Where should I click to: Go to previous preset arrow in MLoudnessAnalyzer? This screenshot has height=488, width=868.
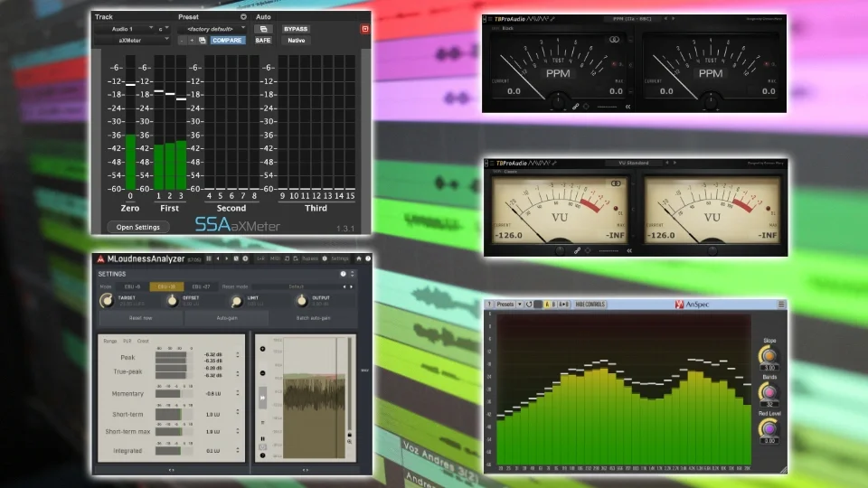[218, 258]
